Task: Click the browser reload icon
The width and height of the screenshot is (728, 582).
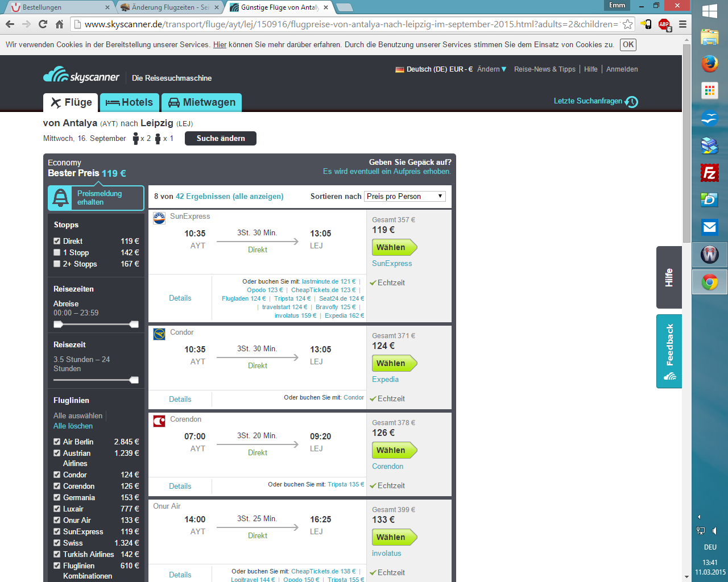Action: coord(43,24)
